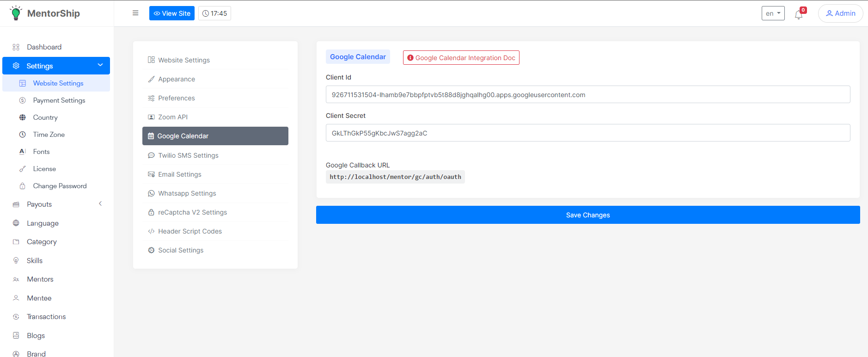The height and width of the screenshot is (357, 868).
Task: Open Email Settings in settings list
Action: pos(179,174)
